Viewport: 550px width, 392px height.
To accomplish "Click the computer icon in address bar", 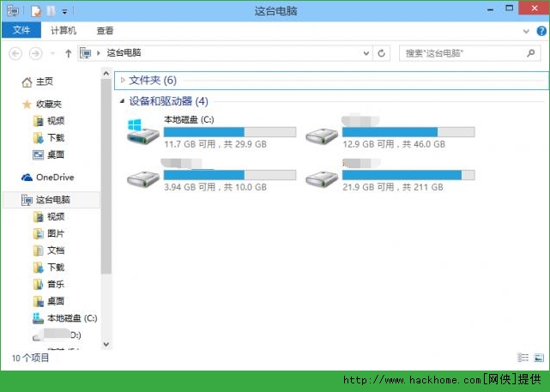I will tap(85, 53).
